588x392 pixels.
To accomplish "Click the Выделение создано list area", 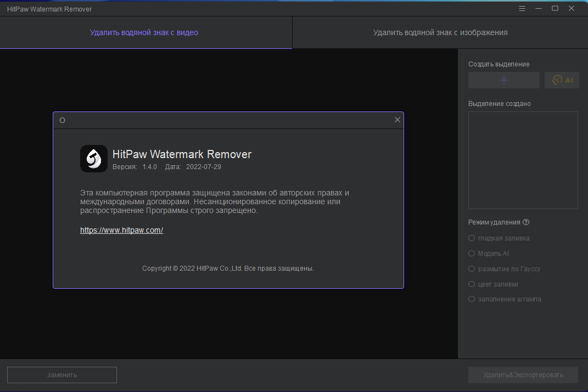I will (523, 160).
